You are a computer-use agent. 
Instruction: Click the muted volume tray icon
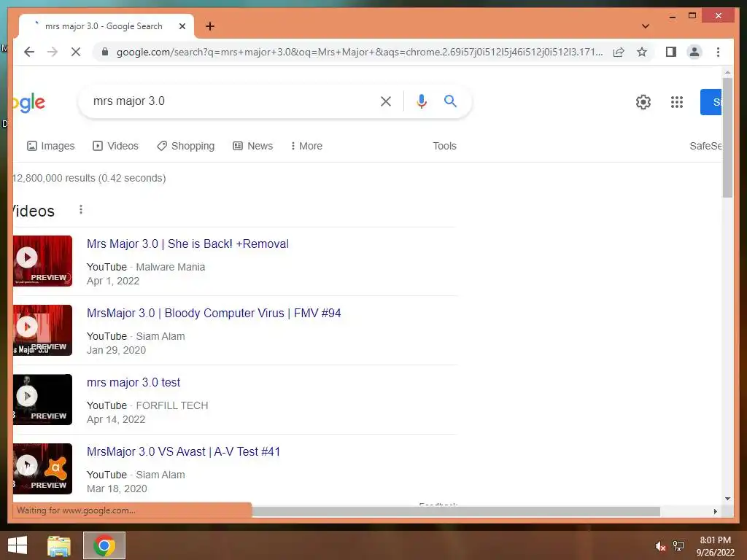point(659,546)
